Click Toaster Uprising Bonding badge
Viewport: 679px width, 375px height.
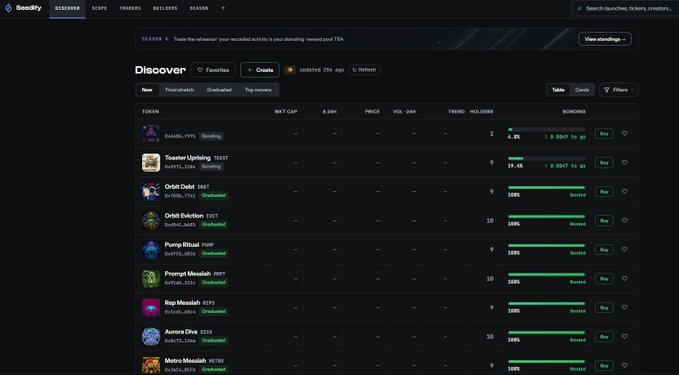tap(211, 166)
